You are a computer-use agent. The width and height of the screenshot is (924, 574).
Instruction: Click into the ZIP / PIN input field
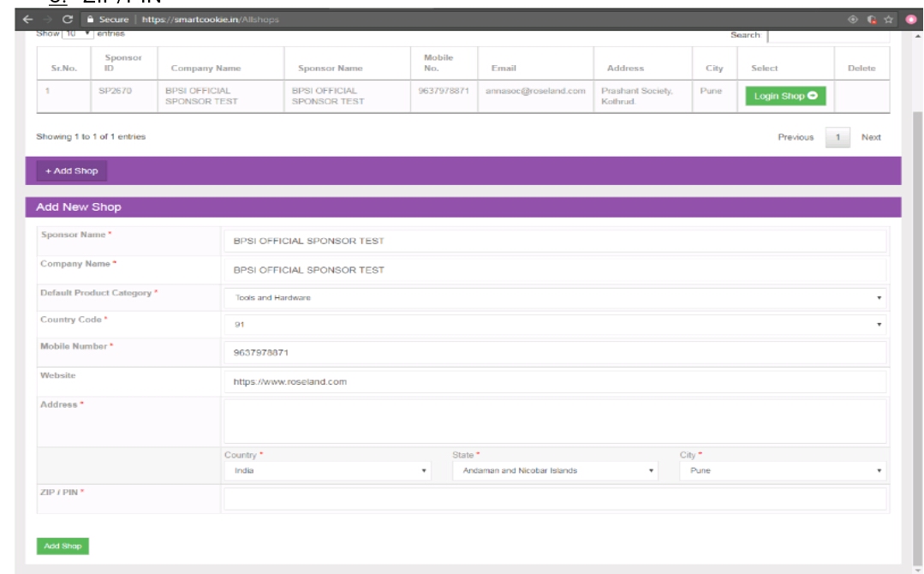[554, 499]
